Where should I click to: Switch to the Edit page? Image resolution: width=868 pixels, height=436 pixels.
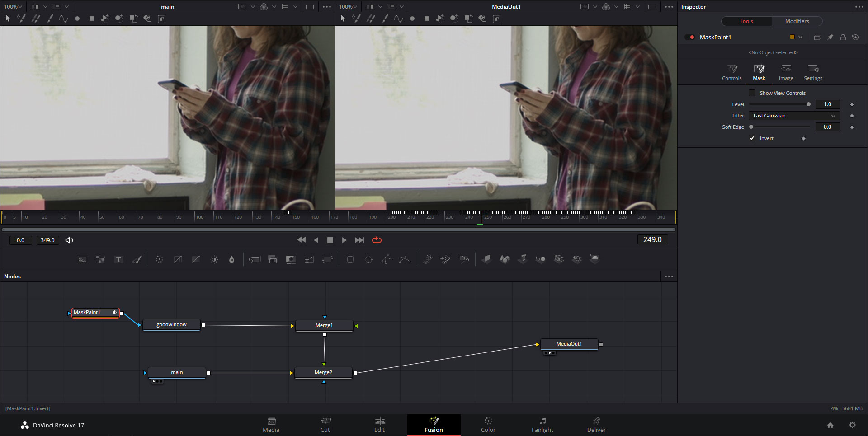pos(380,425)
